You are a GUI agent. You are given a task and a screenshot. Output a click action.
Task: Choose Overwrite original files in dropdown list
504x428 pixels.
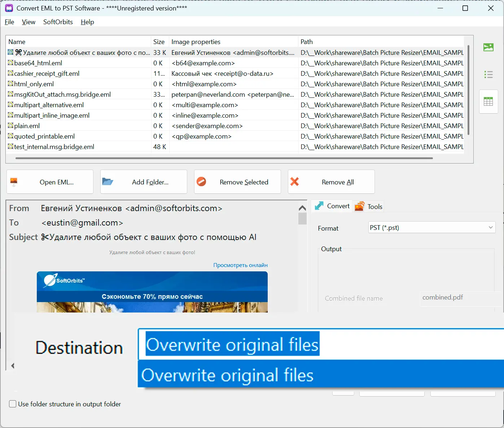(x=321, y=375)
